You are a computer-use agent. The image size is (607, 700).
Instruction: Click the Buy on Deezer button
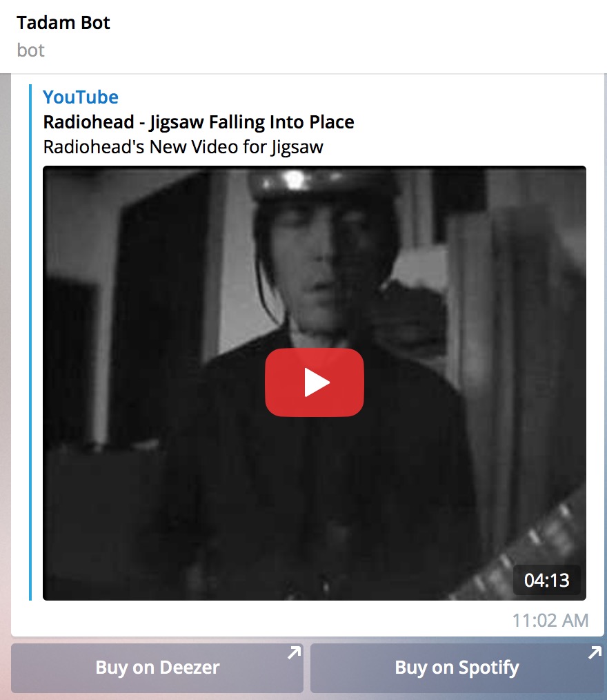tap(157, 668)
